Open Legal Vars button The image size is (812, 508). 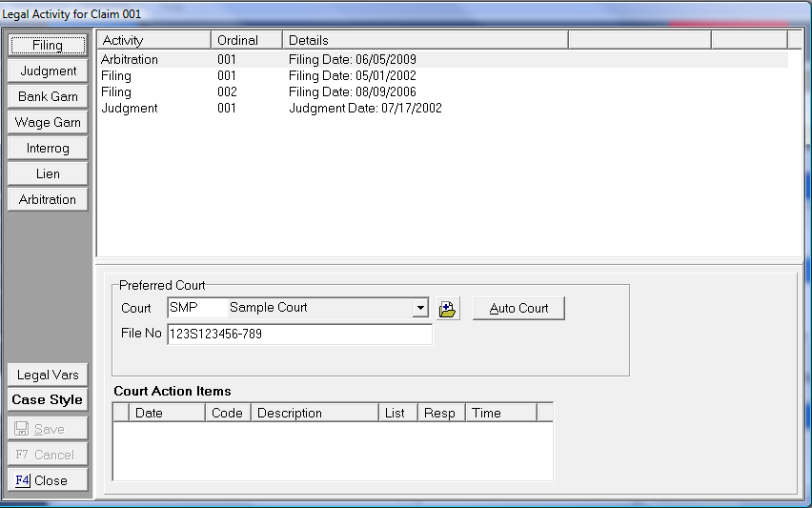(48, 375)
